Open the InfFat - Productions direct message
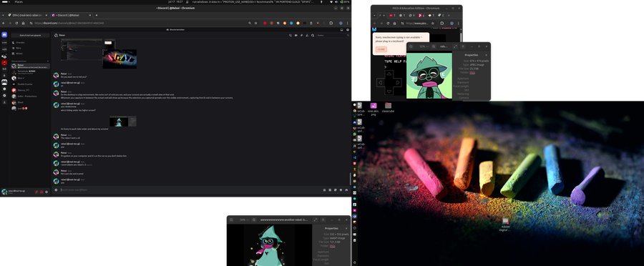This screenshot has height=266, width=644. tap(30, 97)
